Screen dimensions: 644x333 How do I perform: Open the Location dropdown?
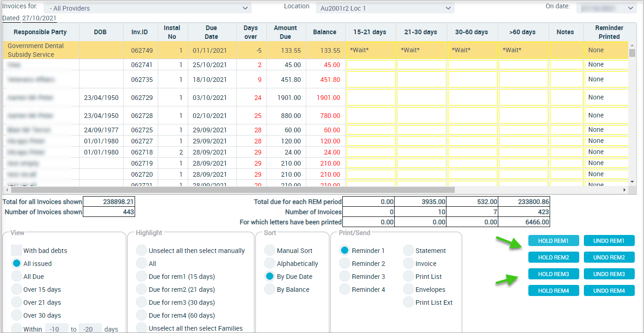point(385,8)
